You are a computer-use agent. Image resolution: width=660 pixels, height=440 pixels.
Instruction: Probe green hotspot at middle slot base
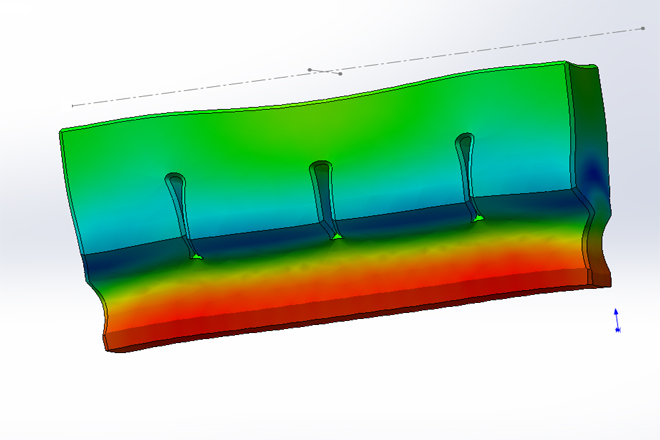[x=338, y=236]
